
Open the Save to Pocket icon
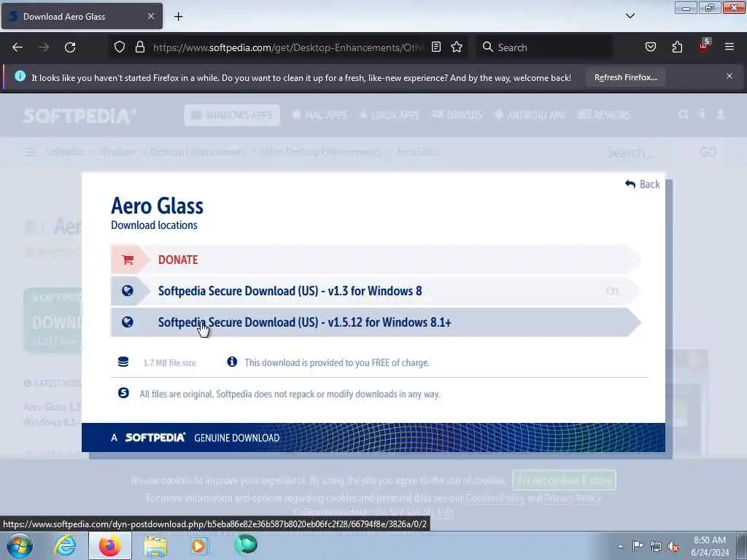click(650, 47)
